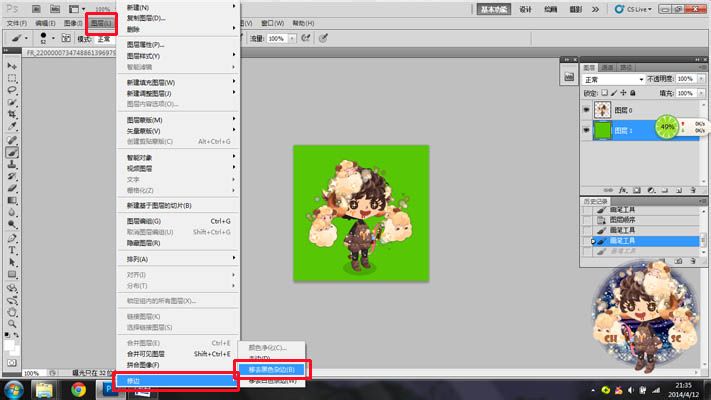Image resolution: width=711 pixels, height=400 pixels.
Task: Open blend mode 正常 dropdown in Layers
Action: click(x=613, y=79)
